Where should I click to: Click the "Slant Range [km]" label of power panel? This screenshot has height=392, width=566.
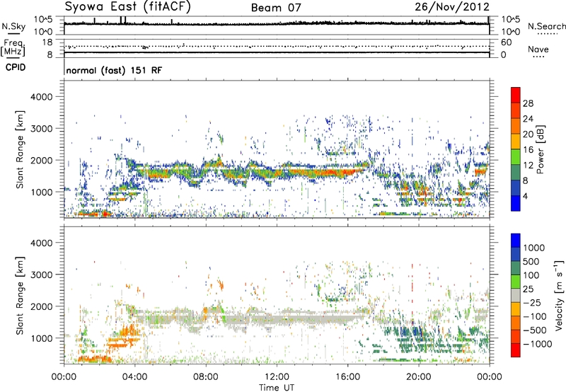click(x=20, y=149)
